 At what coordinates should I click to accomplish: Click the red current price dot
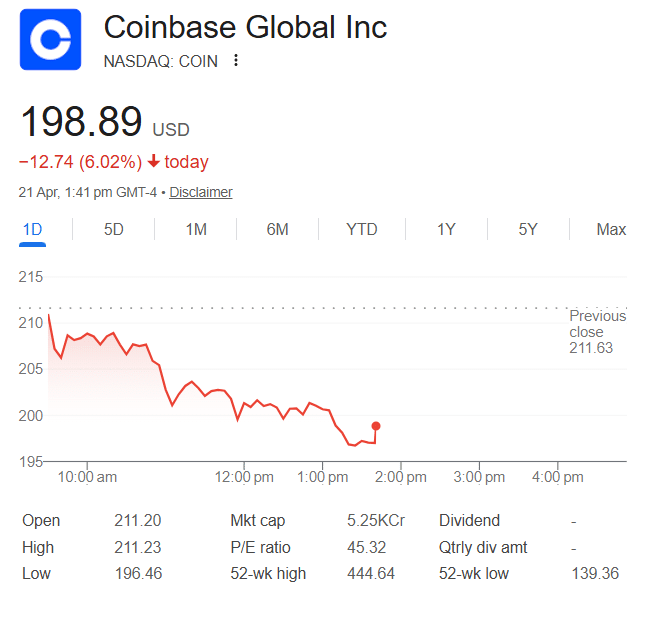pos(375,426)
